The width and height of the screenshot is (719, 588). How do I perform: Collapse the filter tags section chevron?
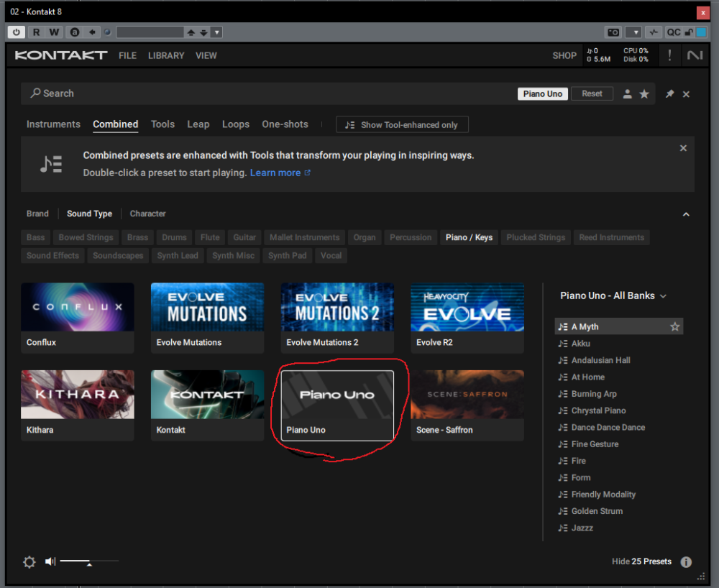coord(686,214)
